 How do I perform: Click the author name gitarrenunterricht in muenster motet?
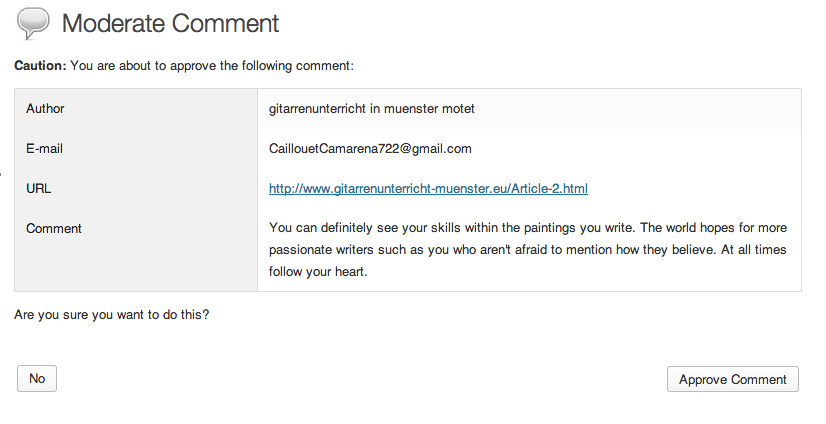click(371, 109)
